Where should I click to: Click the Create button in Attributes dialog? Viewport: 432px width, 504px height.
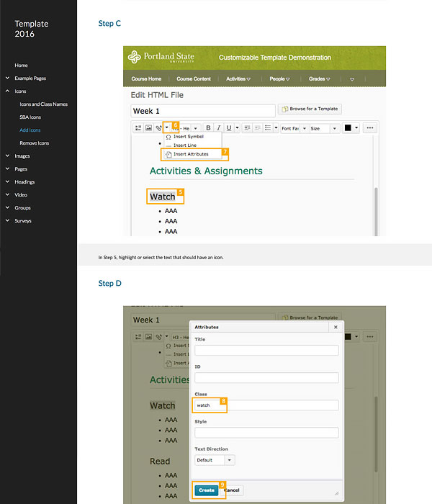pyautogui.click(x=207, y=490)
